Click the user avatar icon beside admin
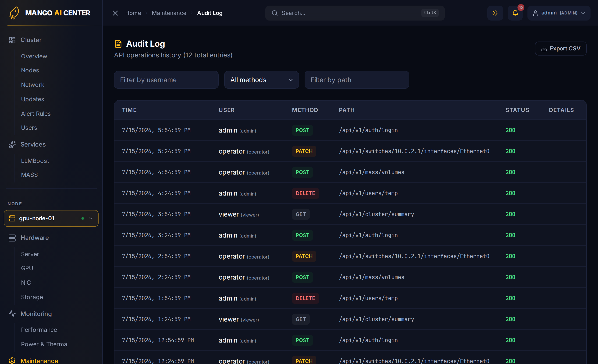The width and height of the screenshot is (598, 364). 535,13
